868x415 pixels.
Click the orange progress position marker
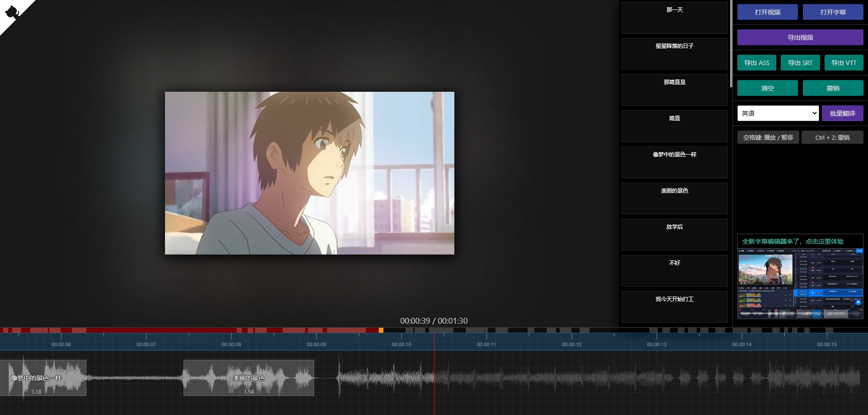[x=381, y=330]
